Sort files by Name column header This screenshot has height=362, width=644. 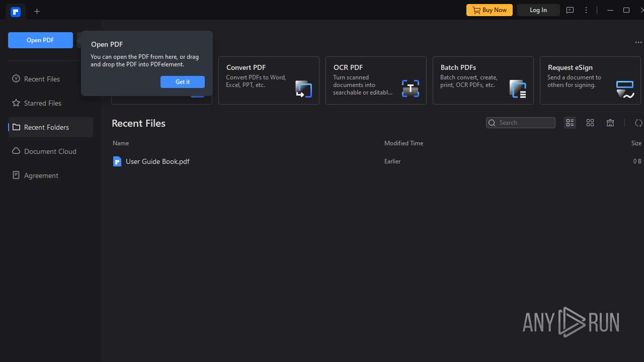[121, 143]
